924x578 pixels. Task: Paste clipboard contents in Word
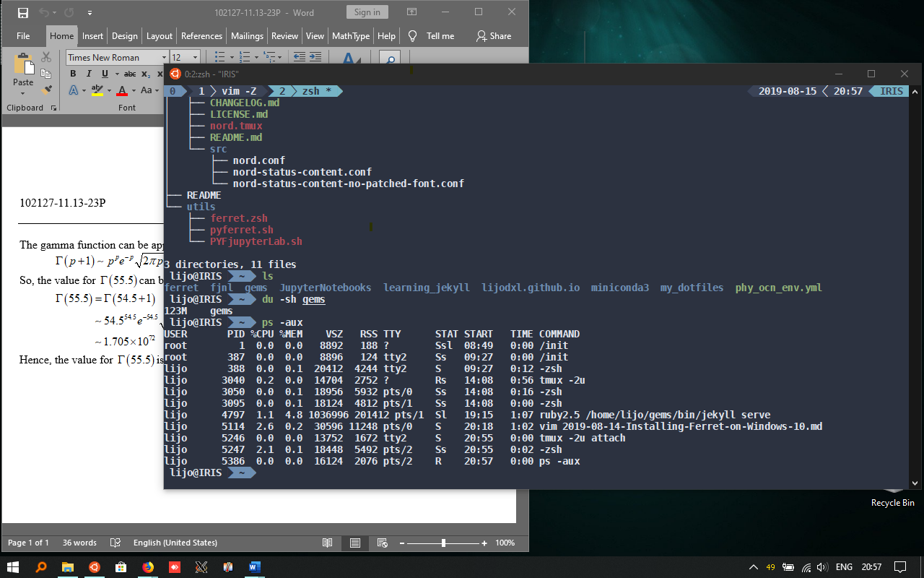point(23,69)
